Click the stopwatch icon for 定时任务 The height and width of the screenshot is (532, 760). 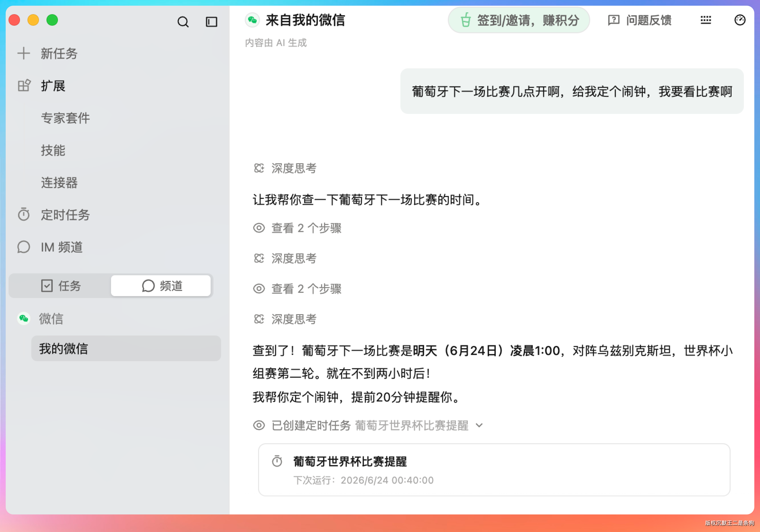[x=24, y=215]
